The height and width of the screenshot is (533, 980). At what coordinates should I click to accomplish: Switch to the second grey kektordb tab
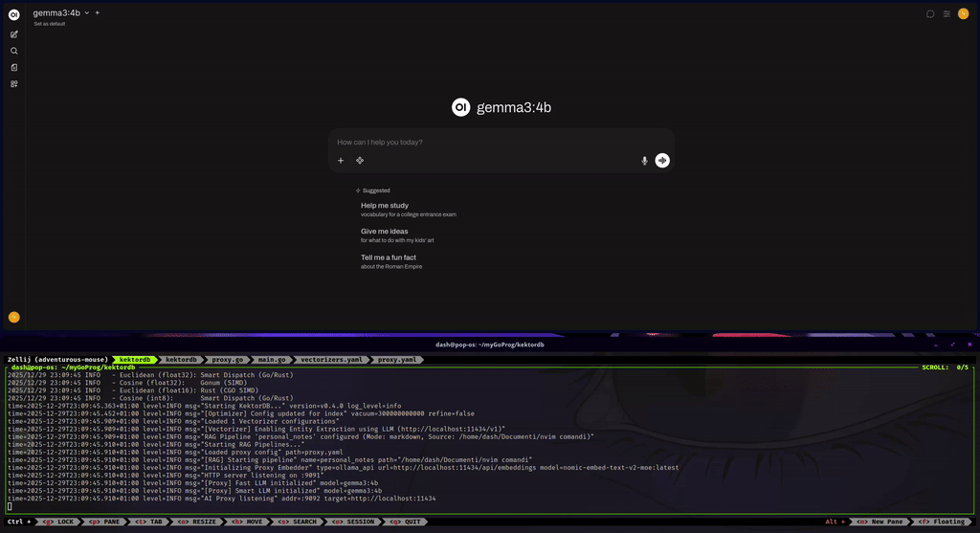[181, 360]
